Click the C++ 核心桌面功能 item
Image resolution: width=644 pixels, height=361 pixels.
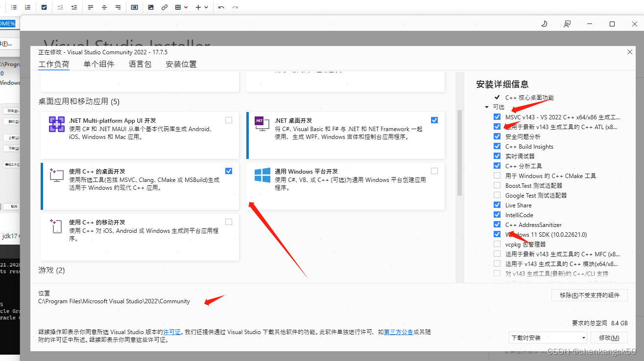(529, 97)
